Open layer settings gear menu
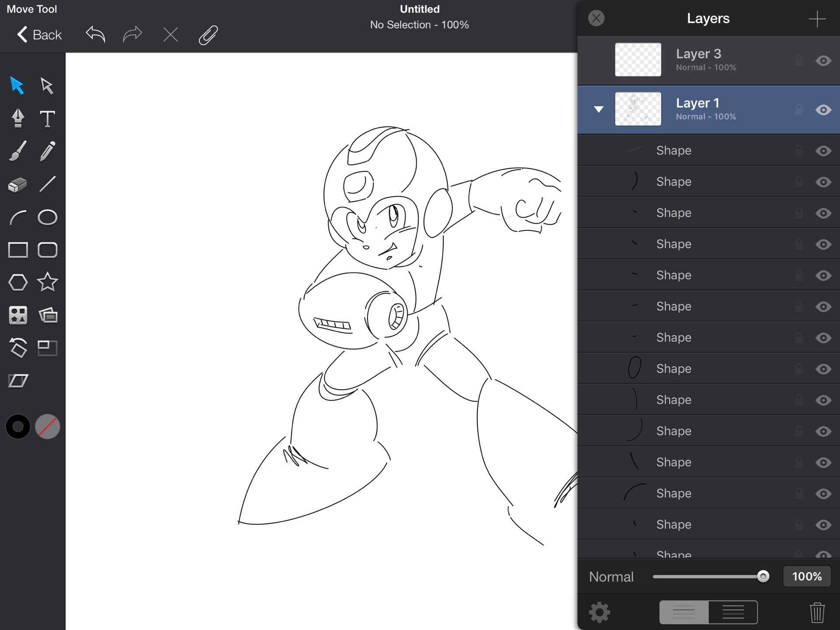Screen dimensions: 840x630 (599, 612)
